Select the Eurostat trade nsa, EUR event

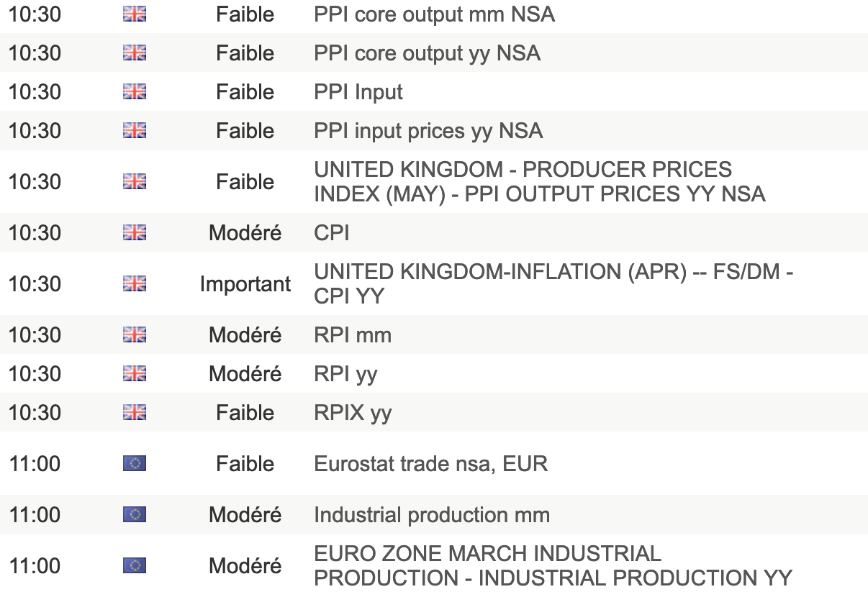[430, 464]
